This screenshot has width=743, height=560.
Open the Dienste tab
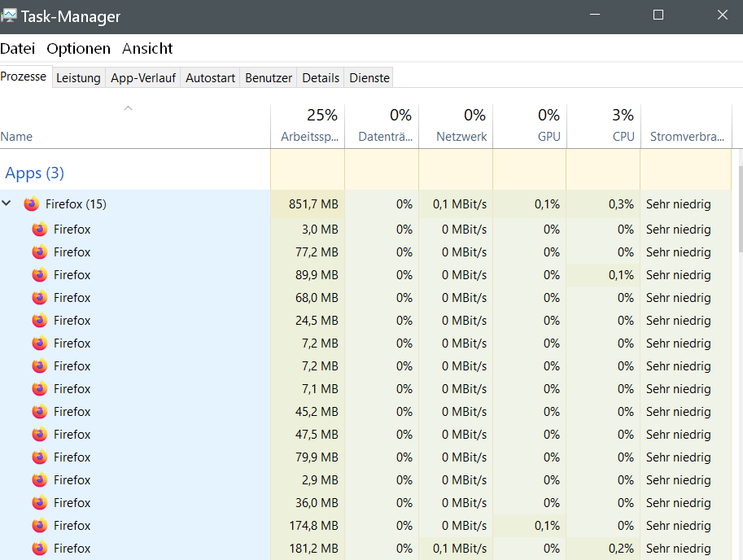[369, 78]
